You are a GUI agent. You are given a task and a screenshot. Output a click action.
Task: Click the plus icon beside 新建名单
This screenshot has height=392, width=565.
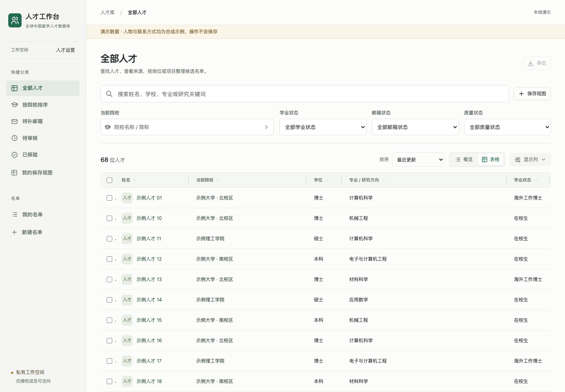click(15, 232)
